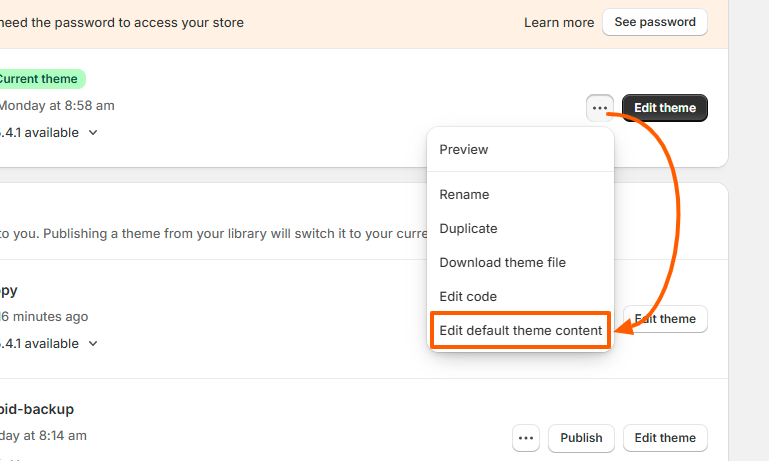Expand the 4.1 available chevron under 6 minutes ago
The height and width of the screenshot is (461, 769).
pos(93,343)
